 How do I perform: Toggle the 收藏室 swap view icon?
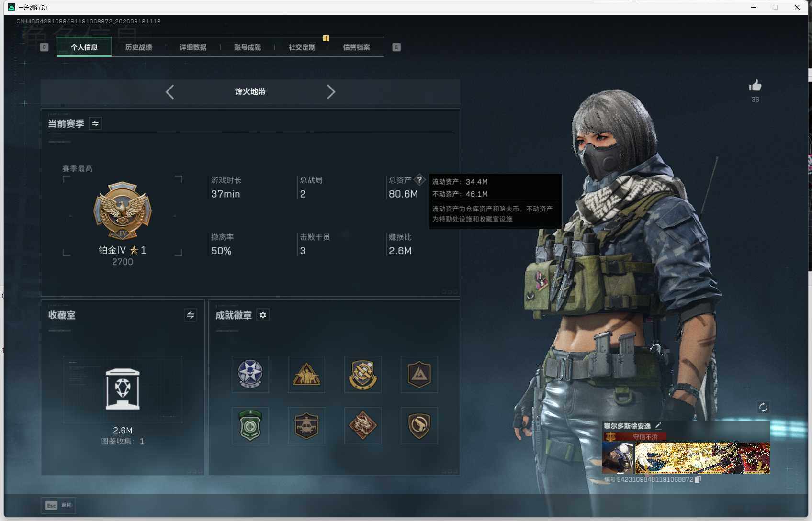click(x=191, y=315)
